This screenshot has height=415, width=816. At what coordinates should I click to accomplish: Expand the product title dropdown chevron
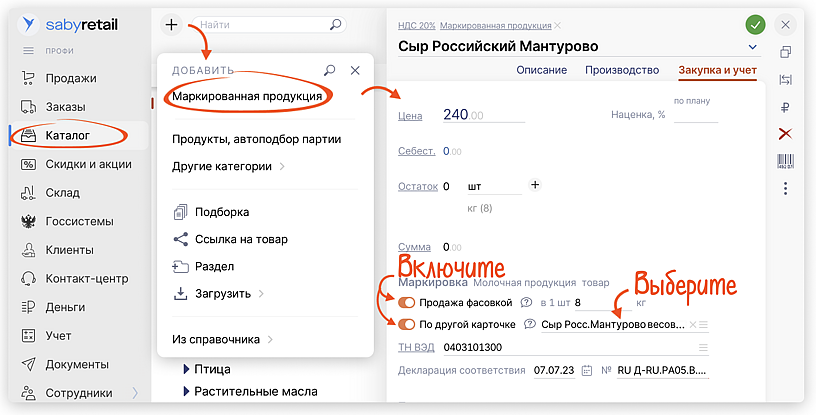(x=753, y=47)
